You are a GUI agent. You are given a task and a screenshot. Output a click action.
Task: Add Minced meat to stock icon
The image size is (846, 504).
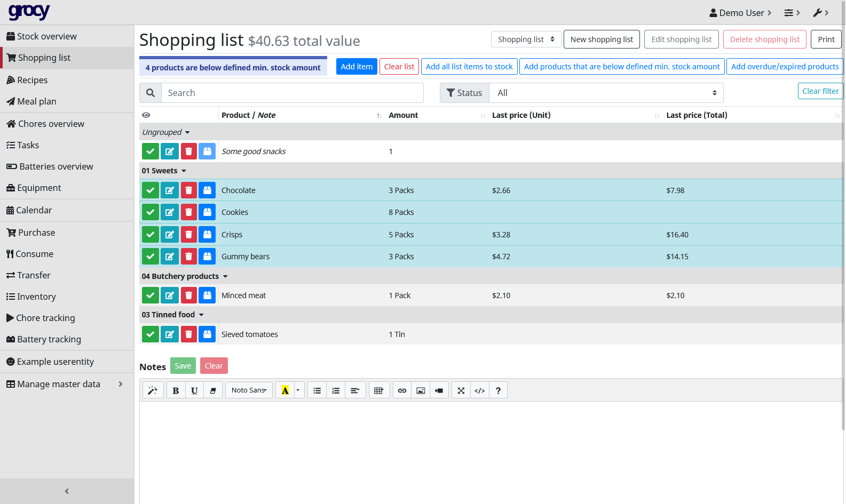tap(207, 295)
